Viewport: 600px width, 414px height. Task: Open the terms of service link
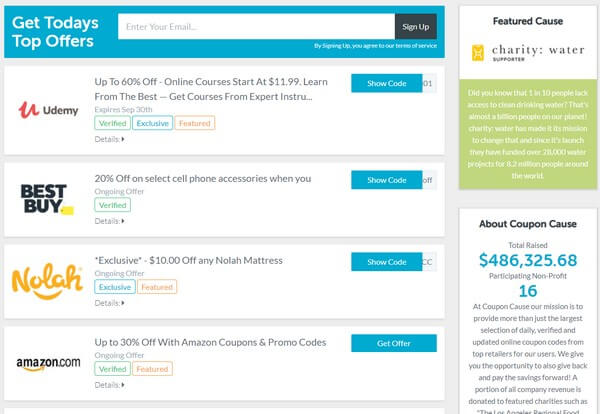[x=416, y=46]
